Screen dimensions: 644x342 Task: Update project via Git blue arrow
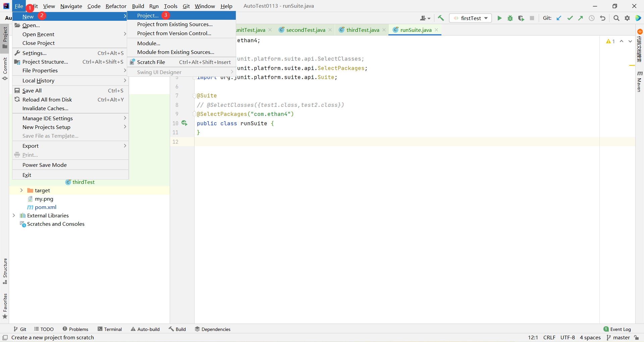(x=559, y=18)
